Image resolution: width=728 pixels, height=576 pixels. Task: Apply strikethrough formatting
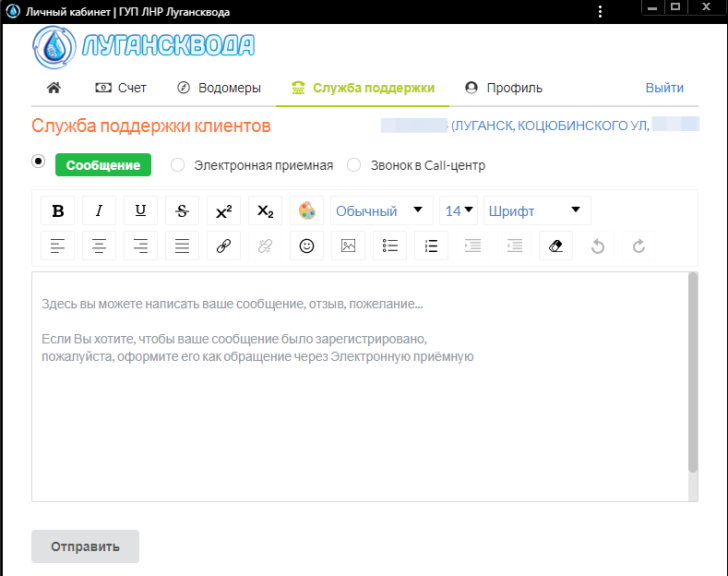point(182,210)
